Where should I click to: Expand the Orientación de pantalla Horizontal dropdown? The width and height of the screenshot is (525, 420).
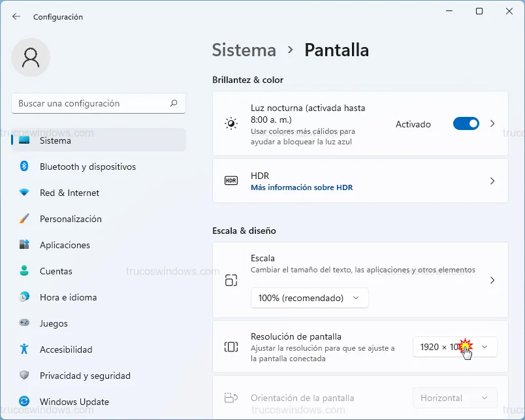coord(454,398)
